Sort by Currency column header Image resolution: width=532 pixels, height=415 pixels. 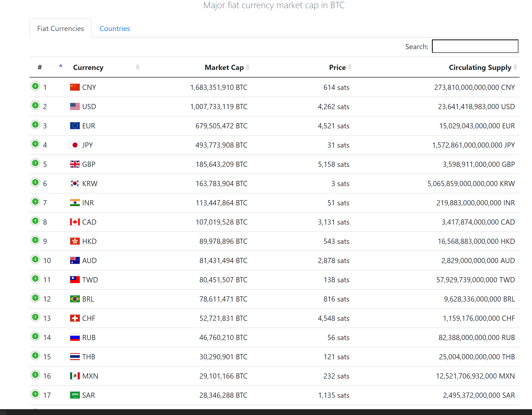pyautogui.click(x=88, y=67)
